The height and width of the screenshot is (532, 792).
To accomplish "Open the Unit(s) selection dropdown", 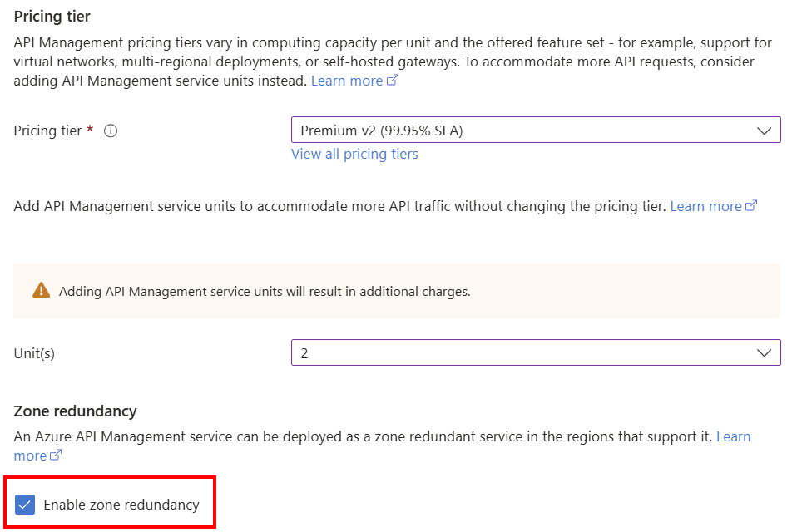I will [536, 352].
